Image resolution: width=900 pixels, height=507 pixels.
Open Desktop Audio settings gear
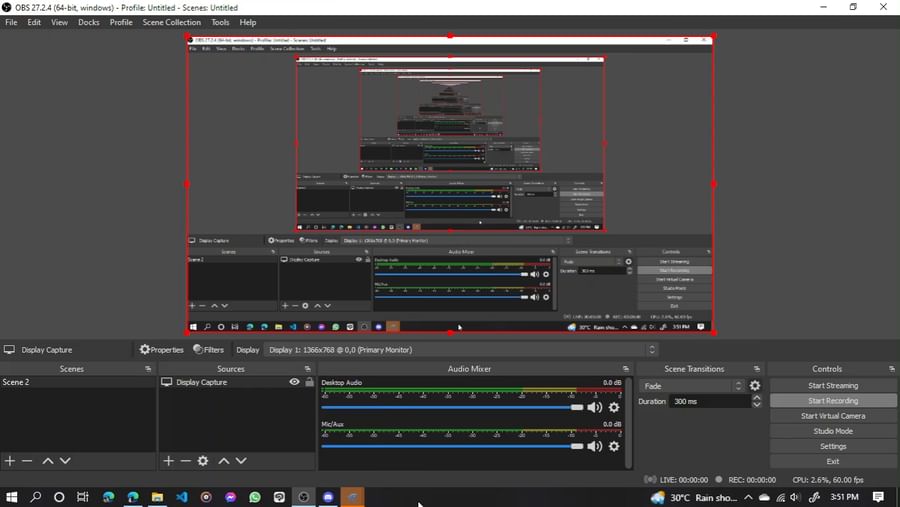(614, 407)
